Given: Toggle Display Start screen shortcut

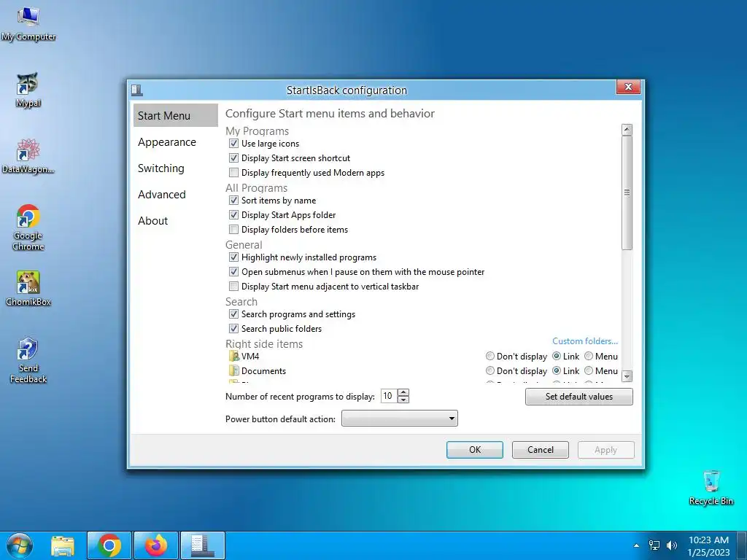Looking at the screenshot, I should 233,157.
